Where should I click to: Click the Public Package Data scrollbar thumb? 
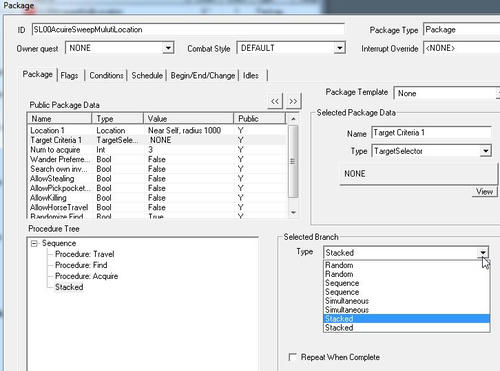click(x=293, y=161)
